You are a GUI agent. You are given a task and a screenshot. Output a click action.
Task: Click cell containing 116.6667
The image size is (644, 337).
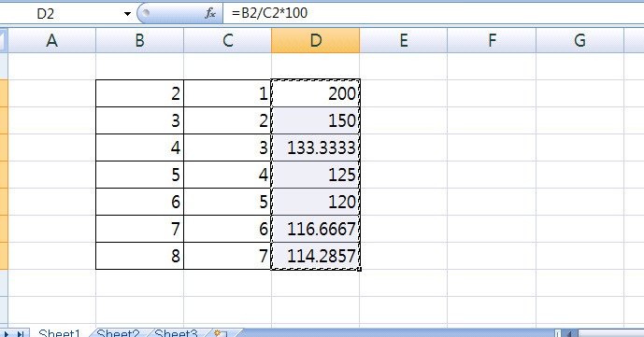tap(315, 229)
